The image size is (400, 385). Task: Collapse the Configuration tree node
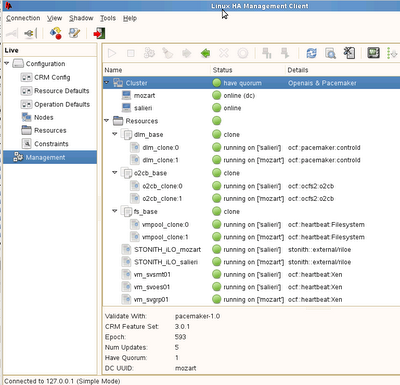point(7,63)
